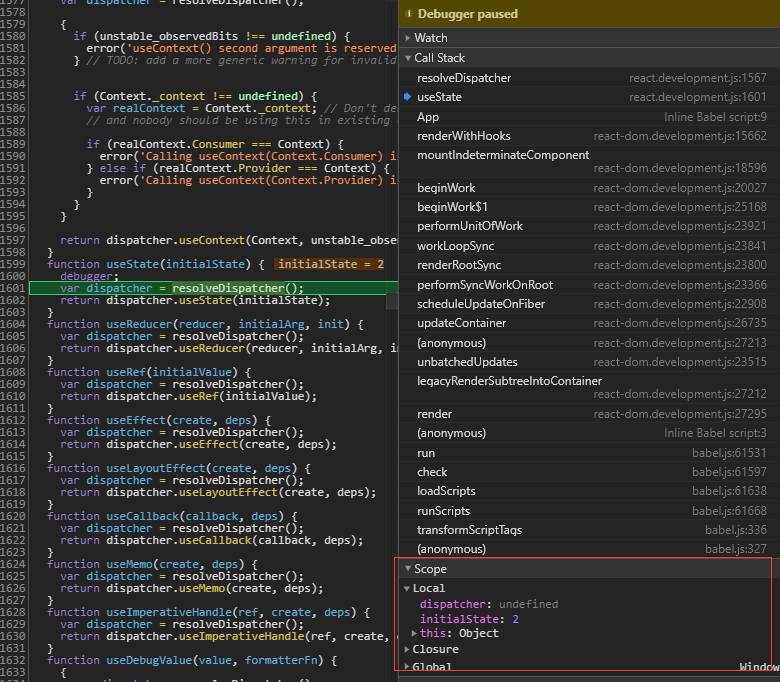Open Inline Babel script:9 link
Viewport: 780px width, 682px height.
[715, 117]
